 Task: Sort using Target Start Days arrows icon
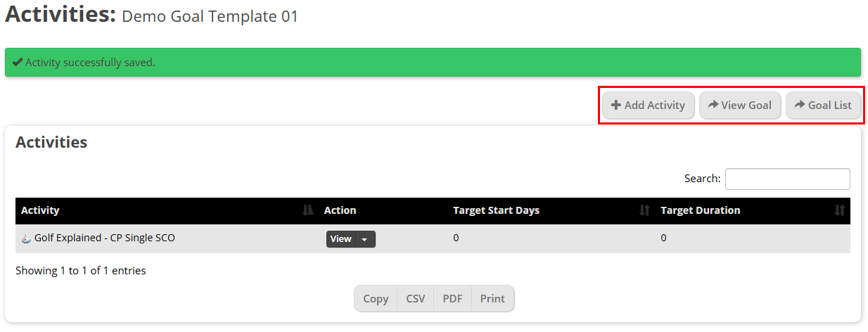pyautogui.click(x=644, y=210)
